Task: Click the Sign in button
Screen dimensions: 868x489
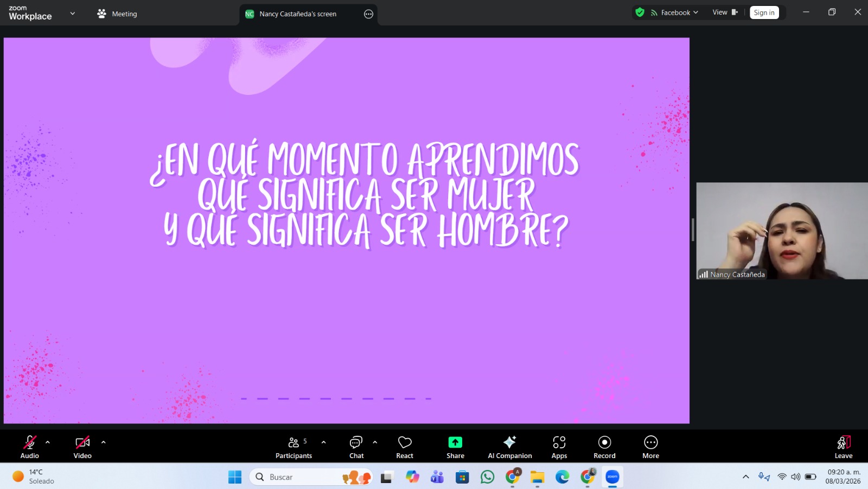Action: pyautogui.click(x=764, y=12)
